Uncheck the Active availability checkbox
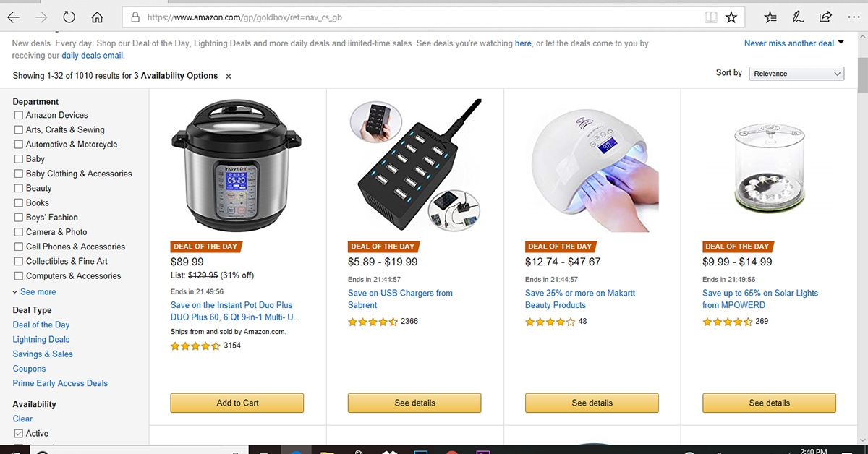 (19, 434)
